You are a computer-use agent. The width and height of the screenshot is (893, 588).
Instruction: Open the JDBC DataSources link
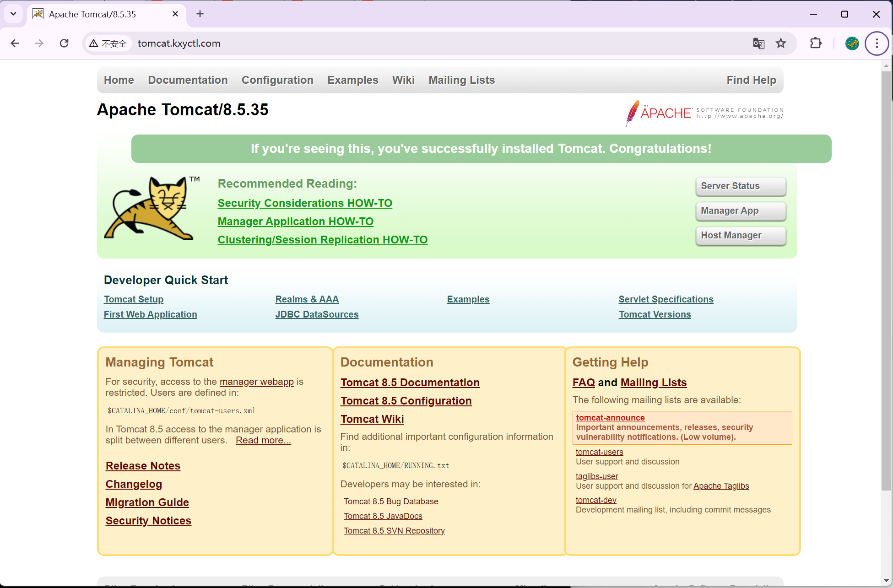(317, 314)
